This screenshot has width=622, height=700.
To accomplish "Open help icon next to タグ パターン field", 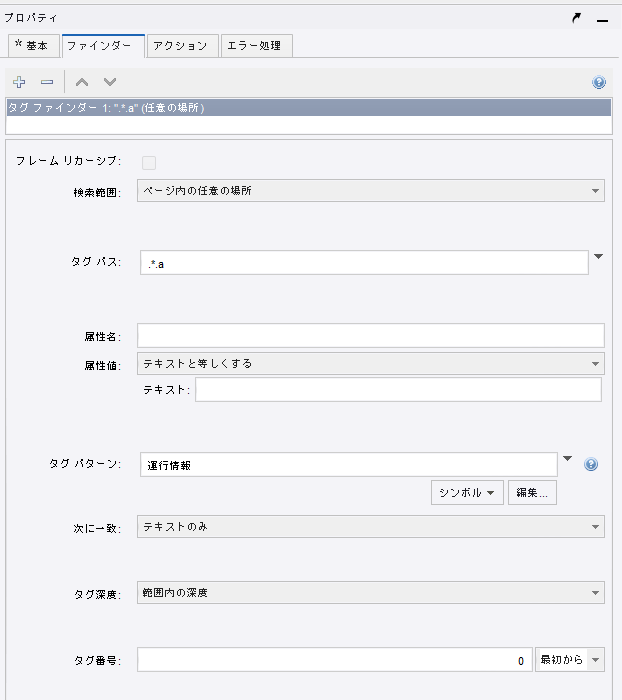I will [x=591, y=464].
